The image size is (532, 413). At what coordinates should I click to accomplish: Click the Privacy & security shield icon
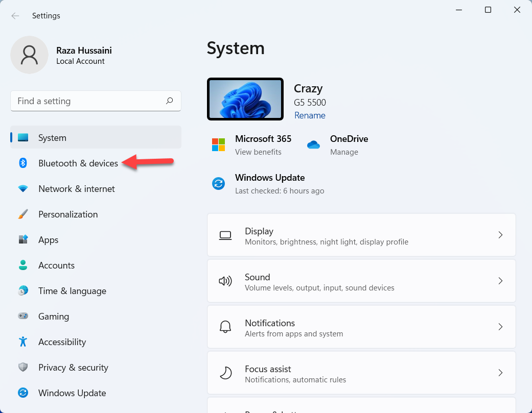coord(23,368)
